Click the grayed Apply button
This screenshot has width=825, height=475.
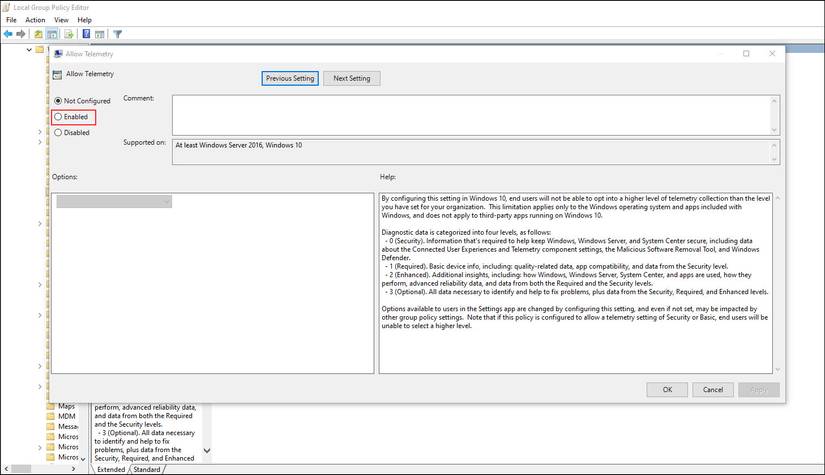pos(759,390)
